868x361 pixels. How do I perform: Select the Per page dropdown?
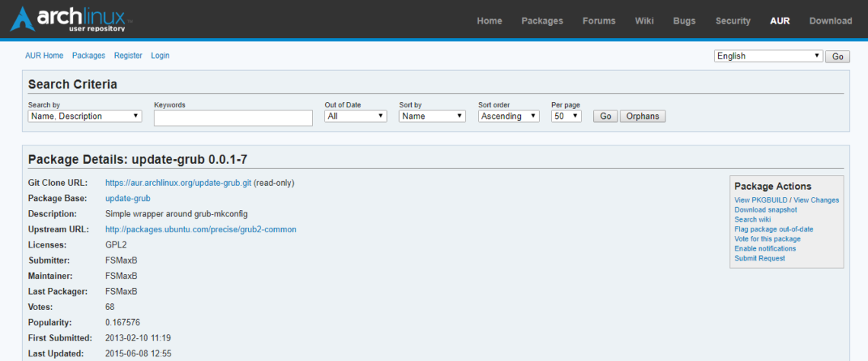[x=566, y=117]
